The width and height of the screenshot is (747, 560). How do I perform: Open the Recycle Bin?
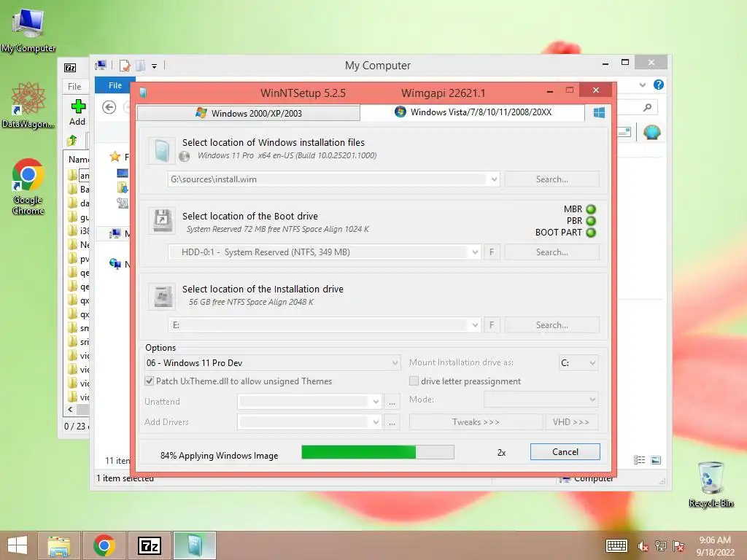pos(711,484)
